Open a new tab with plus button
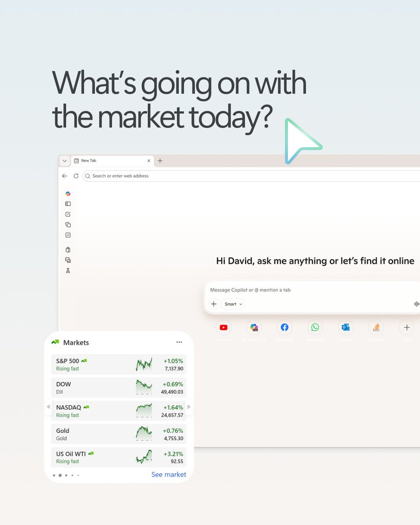The width and height of the screenshot is (420, 525). 160,161
